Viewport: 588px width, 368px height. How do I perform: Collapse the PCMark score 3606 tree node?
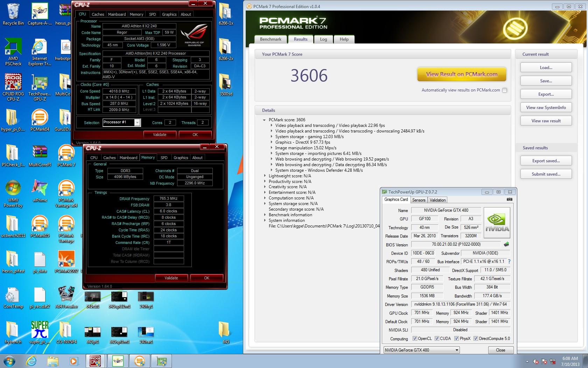click(x=264, y=120)
